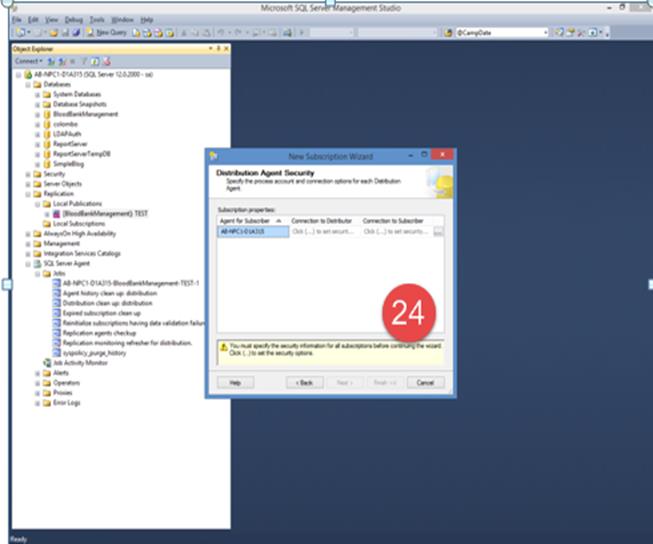Expand the Alerts folder
The width and height of the screenshot is (653, 544).
coord(37,373)
